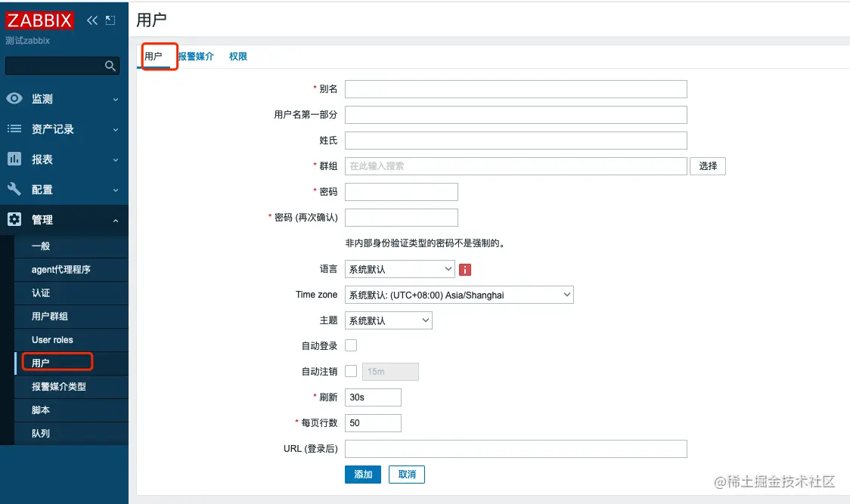The width and height of the screenshot is (850, 504).
Task: Switch to the 权限 tab
Action: [x=238, y=57]
